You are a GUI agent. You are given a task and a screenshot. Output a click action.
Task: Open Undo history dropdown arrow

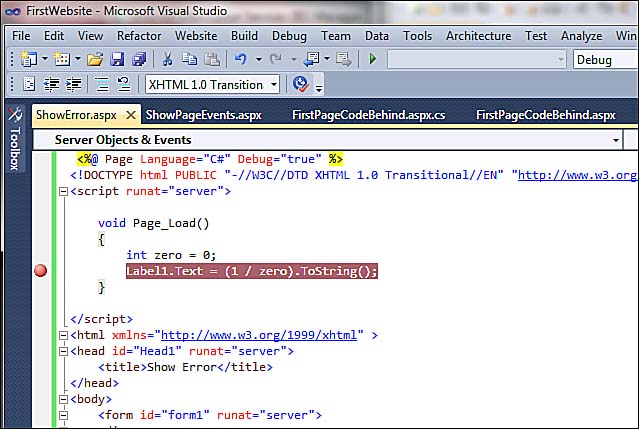(x=258, y=59)
